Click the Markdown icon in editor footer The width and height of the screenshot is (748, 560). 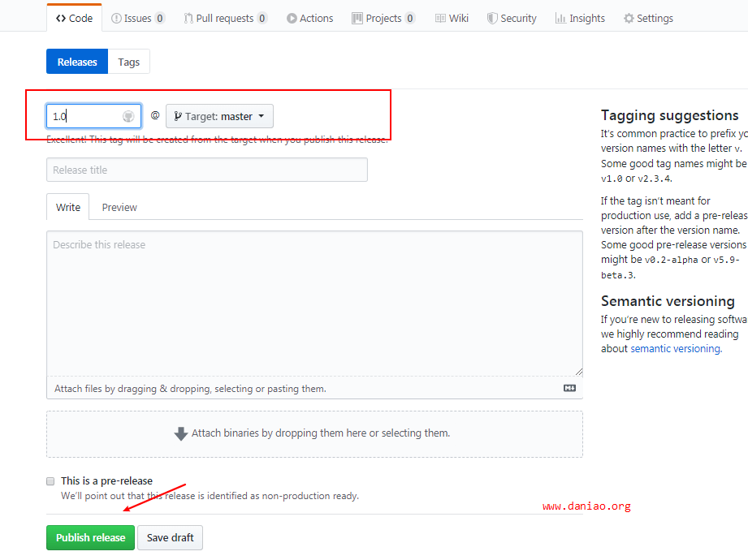click(569, 389)
